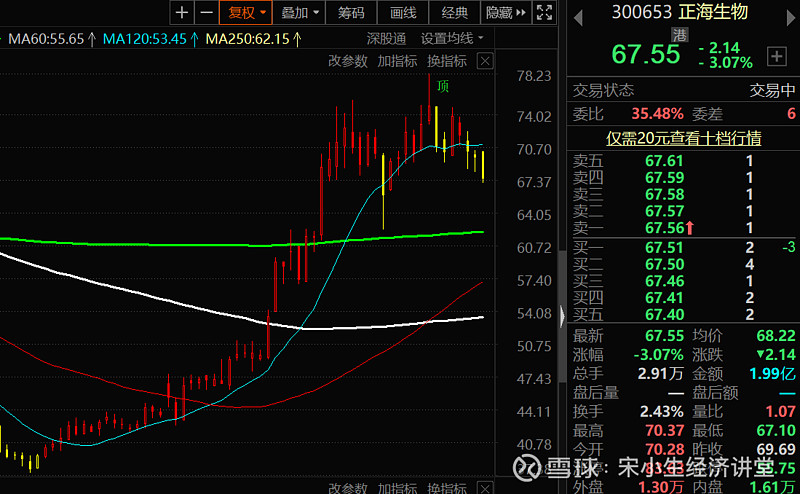Select 买四 price 67.41
The image size is (800, 494).
tap(664, 298)
